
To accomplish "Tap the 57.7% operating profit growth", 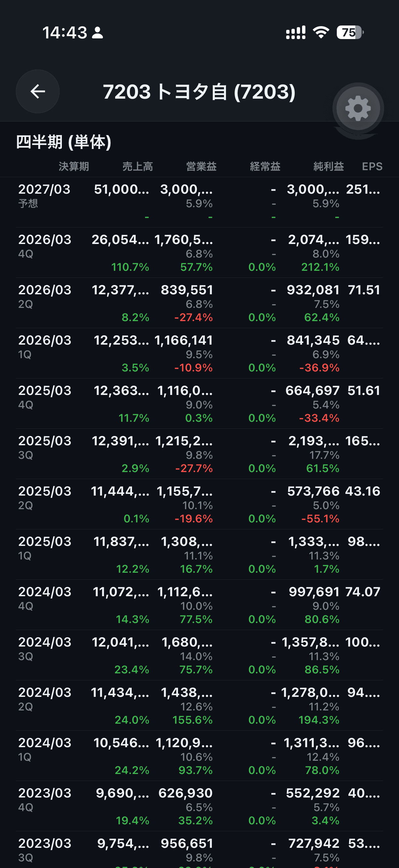I will [x=196, y=267].
